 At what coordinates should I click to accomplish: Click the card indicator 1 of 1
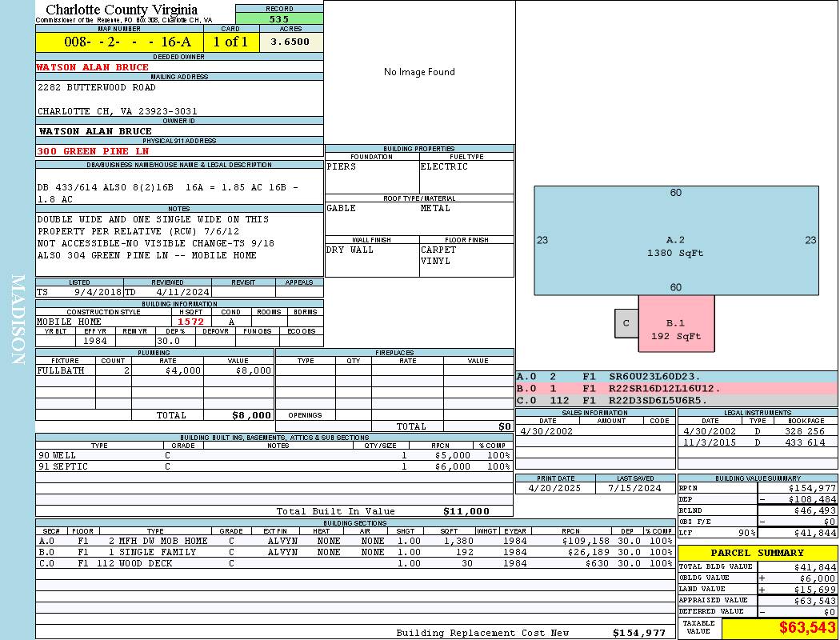tap(230, 42)
